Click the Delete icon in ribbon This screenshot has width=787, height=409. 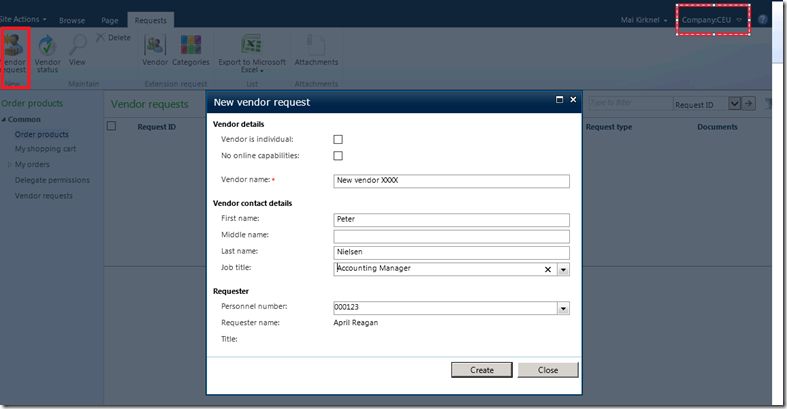113,37
